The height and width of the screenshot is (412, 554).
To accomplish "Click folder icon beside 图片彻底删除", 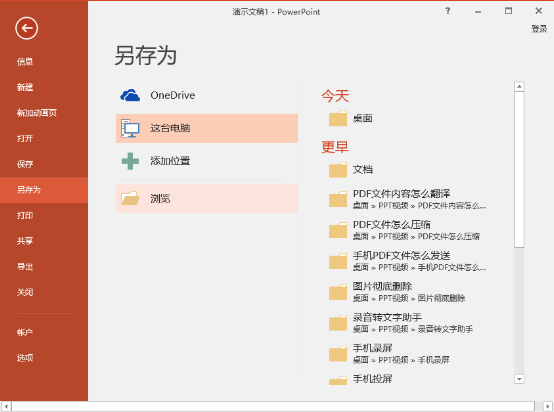I will (x=338, y=292).
